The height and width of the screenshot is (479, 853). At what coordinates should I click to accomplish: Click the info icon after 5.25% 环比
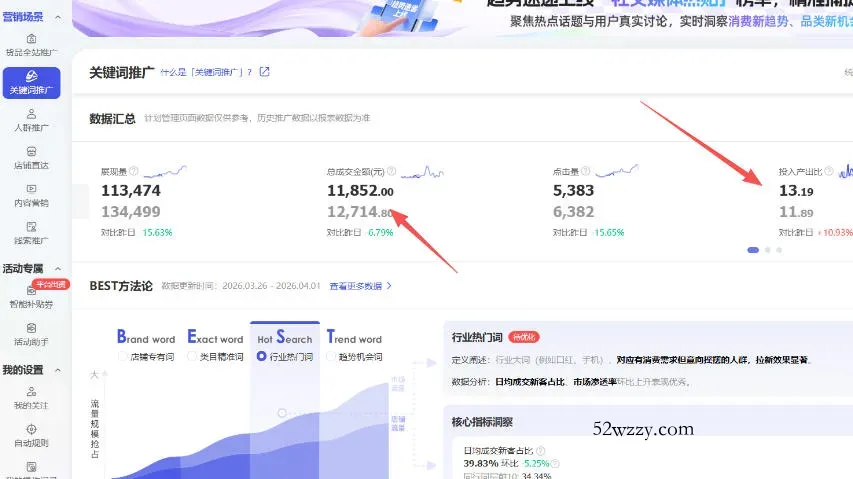[555, 464]
